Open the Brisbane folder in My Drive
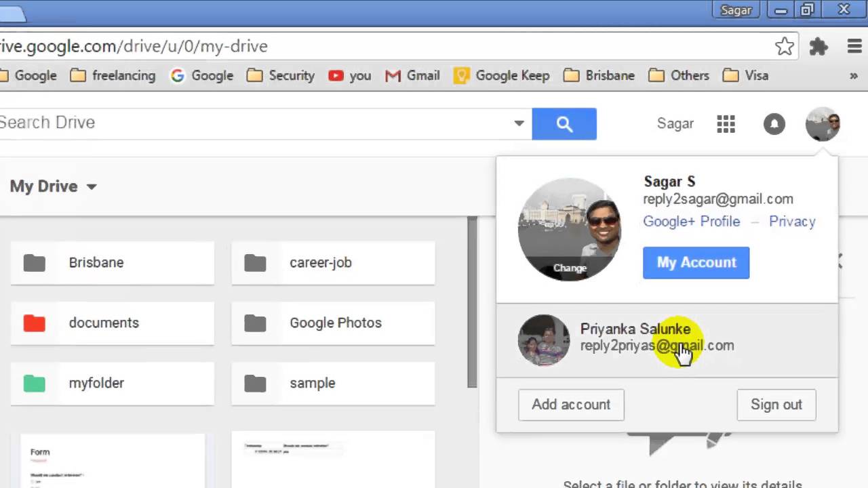Screen dimensions: 868x488 coord(113,262)
